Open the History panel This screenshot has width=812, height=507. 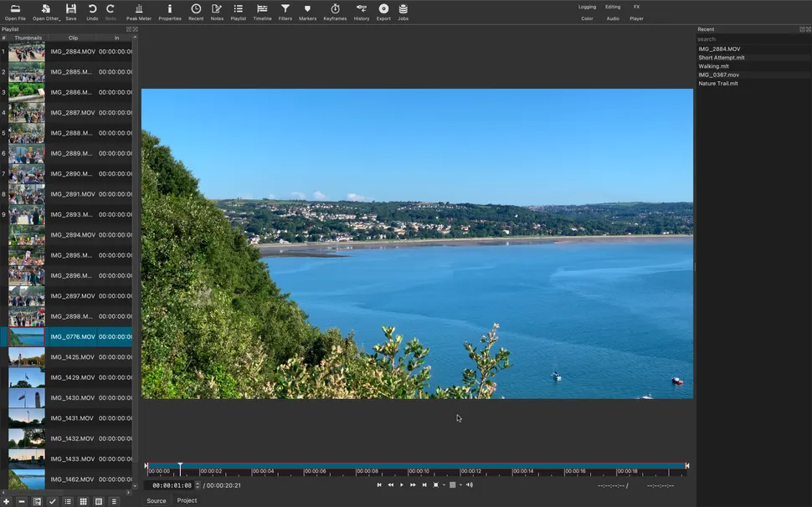click(x=361, y=12)
